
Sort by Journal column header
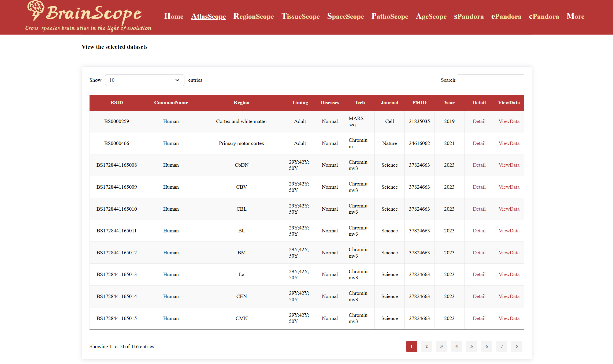coord(389,103)
